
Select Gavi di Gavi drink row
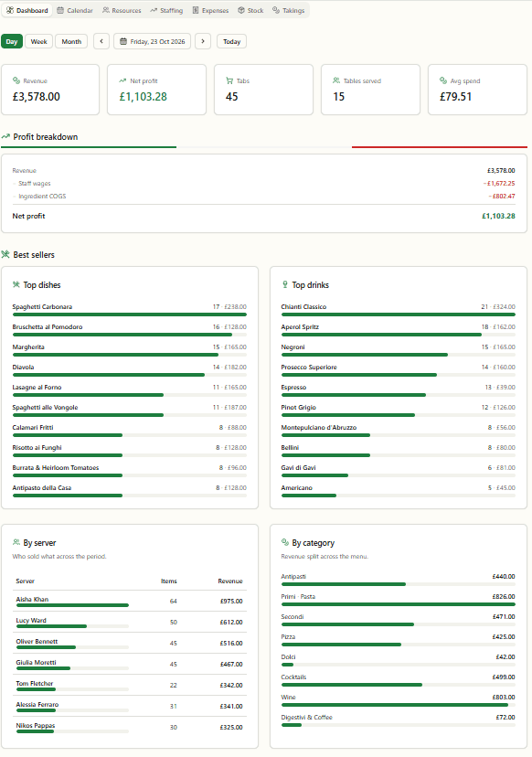tap(399, 471)
